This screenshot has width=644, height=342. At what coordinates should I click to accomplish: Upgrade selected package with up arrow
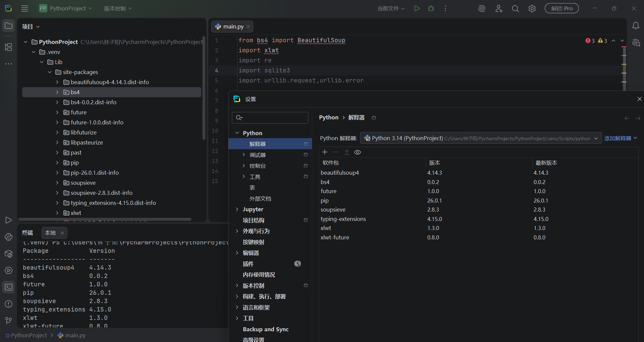click(x=347, y=152)
